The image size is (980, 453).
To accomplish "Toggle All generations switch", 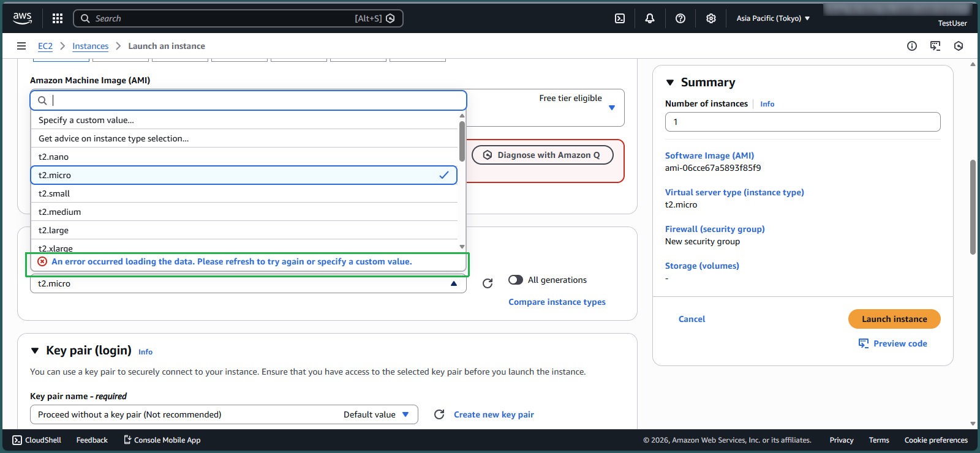I will pyautogui.click(x=516, y=280).
